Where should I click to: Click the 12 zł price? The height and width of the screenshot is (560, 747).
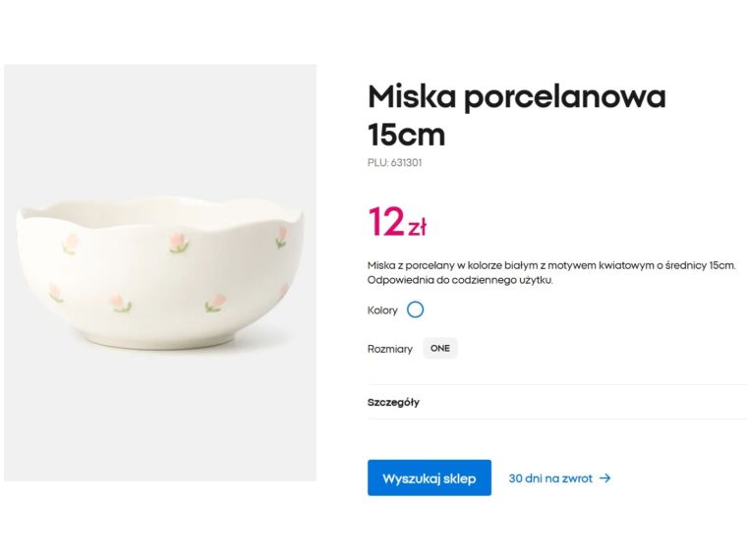click(397, 223)
